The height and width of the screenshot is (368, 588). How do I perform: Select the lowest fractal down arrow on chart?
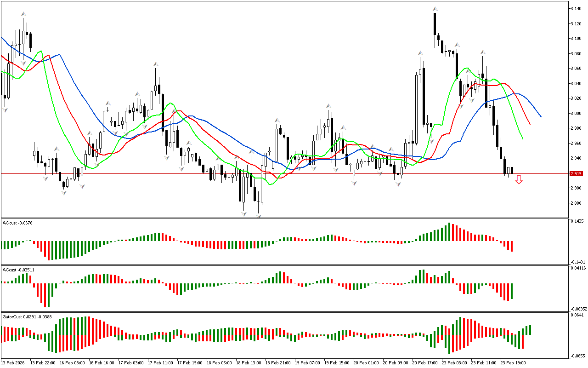click(x=259, y=216)
